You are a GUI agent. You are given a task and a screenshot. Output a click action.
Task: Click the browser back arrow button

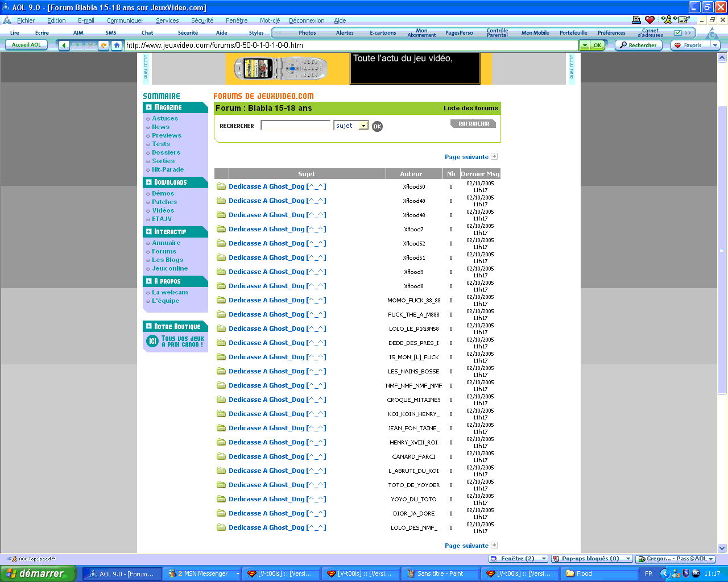[x=64, y=45]
